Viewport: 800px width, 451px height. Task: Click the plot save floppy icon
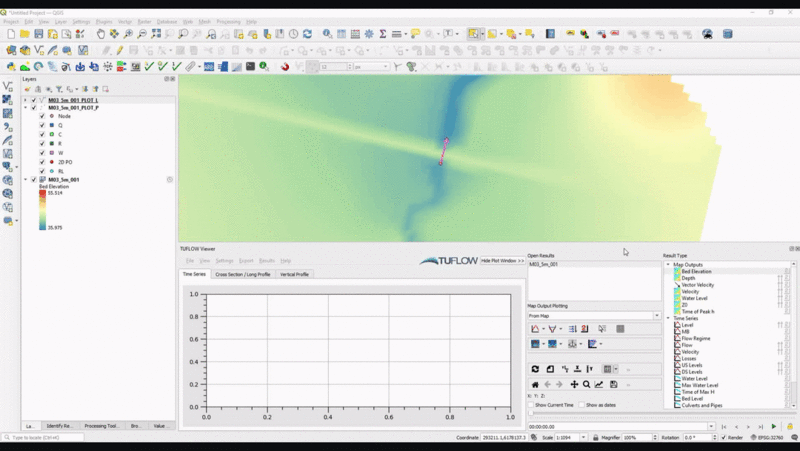click(614, 385)
